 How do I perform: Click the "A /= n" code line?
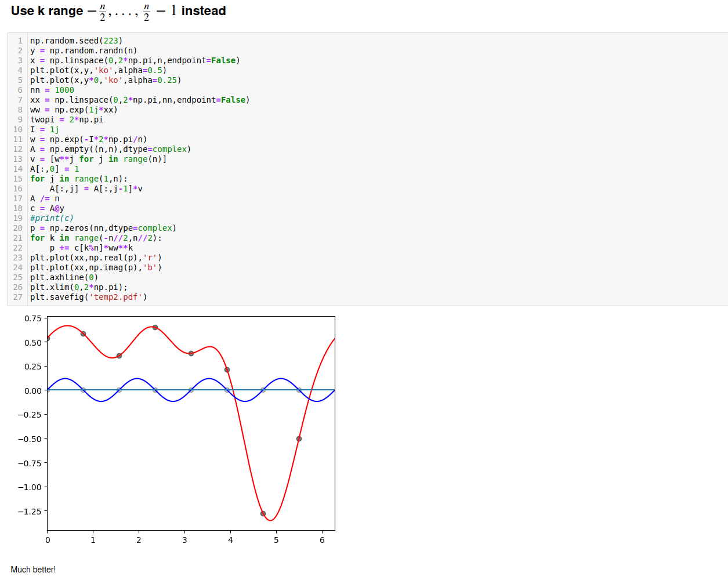pyautogui.click(x=45, y=198)
